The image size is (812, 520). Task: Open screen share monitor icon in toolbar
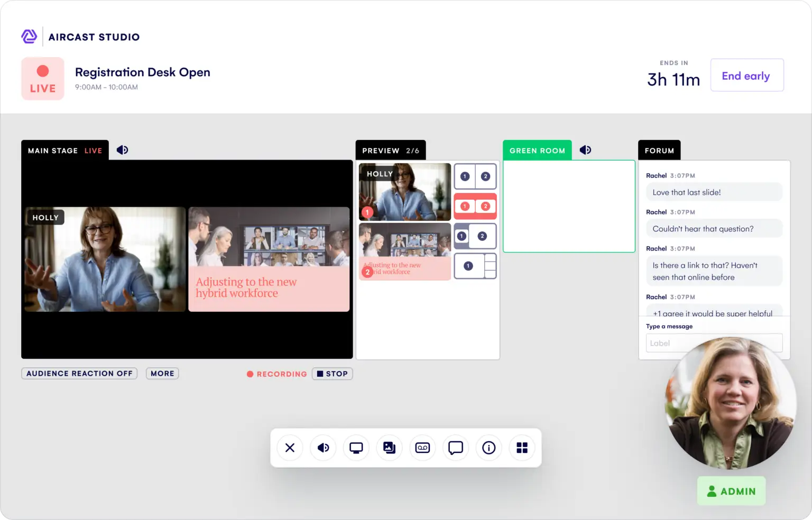point(356,448)
